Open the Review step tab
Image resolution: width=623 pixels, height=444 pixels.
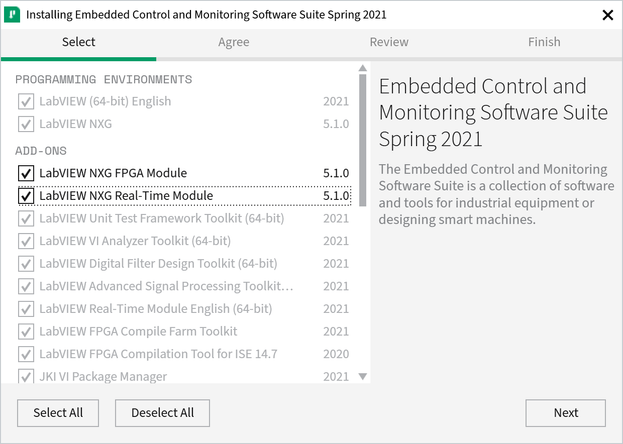pyautogui.click(x=389, y=42)
